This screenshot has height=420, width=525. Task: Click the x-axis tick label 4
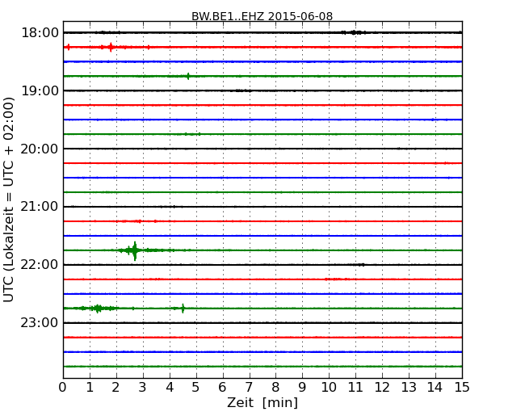point(170,388)
